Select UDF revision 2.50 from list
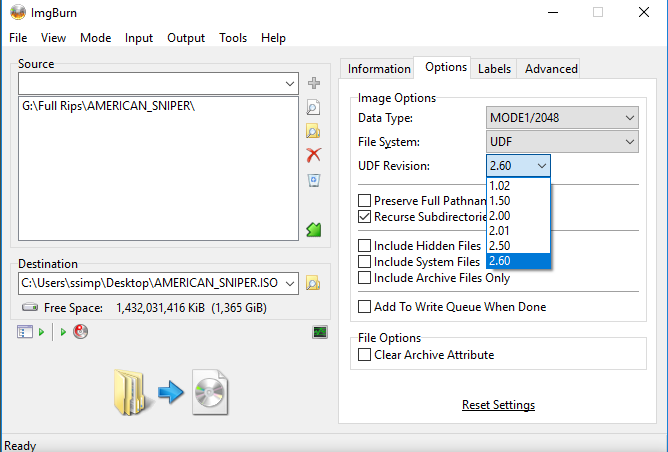 498,246
